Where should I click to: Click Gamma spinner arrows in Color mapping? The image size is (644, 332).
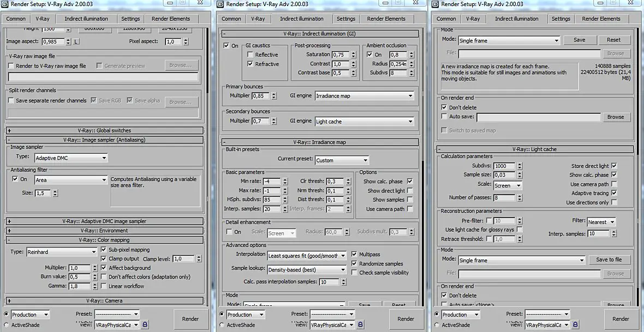[94, 286]
